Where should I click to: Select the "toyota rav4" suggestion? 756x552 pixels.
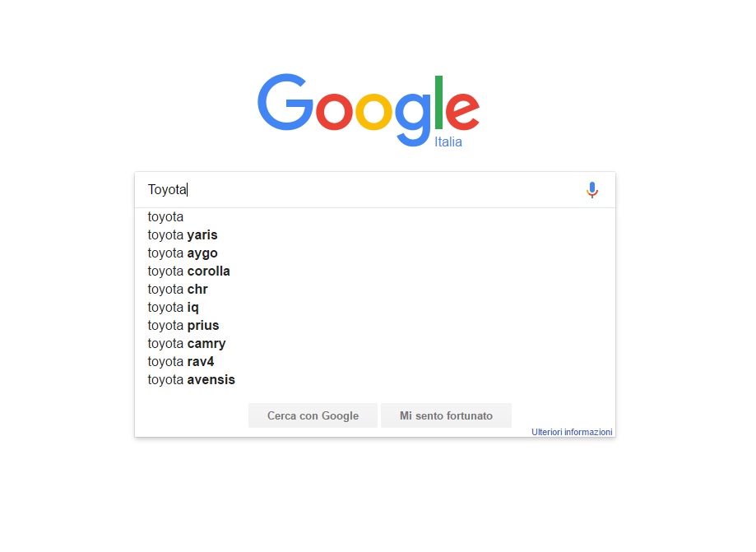pos(374,362)
